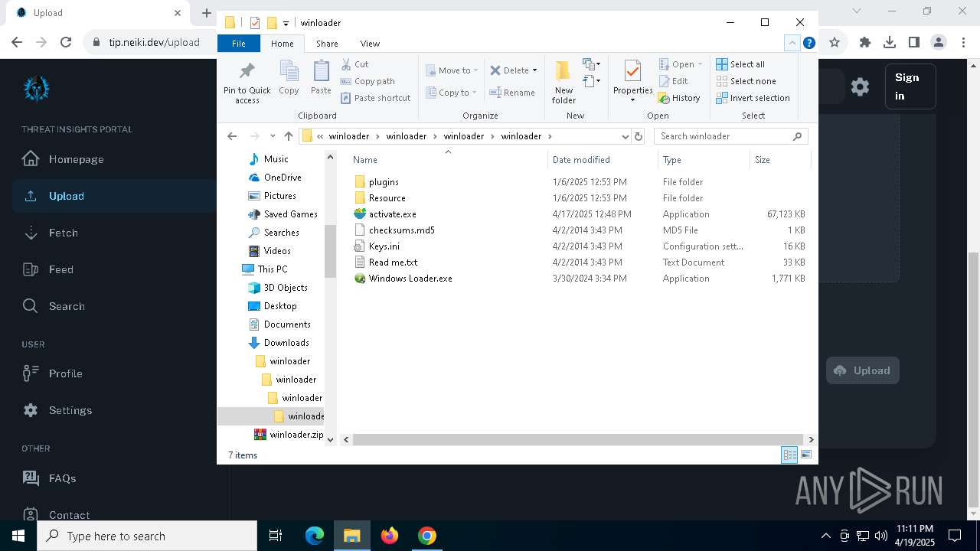Open Chrome Extensions puzzle icon
980x551 pixels.
click(x=865, y=42)
